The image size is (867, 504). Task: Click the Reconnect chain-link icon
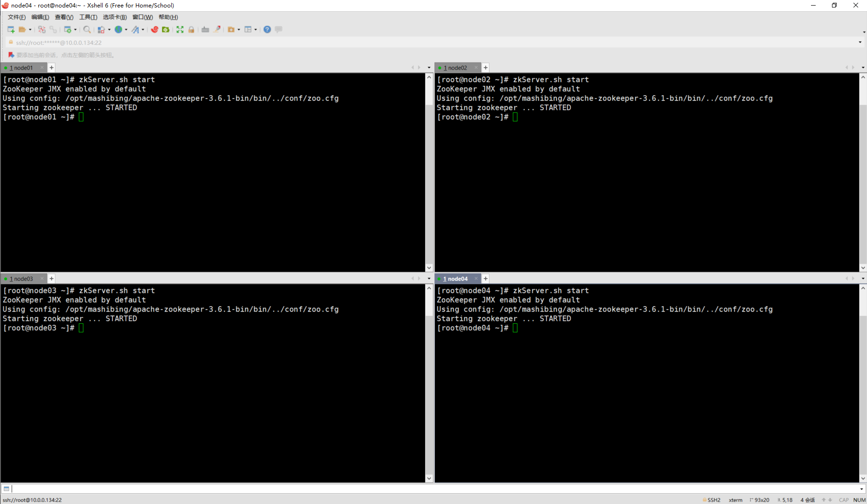click(x=53, y=29)
